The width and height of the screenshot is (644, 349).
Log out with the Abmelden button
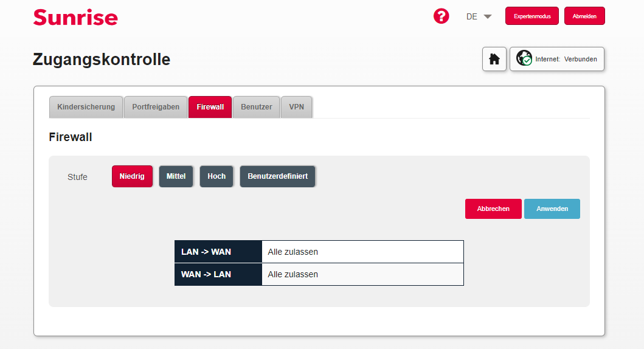click(x=584, y=16)
